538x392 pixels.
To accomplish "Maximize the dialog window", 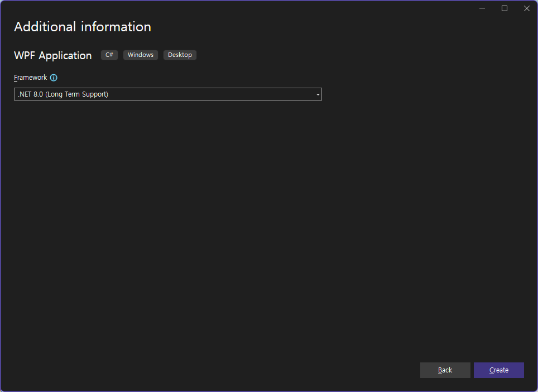I will click(505, 8).
